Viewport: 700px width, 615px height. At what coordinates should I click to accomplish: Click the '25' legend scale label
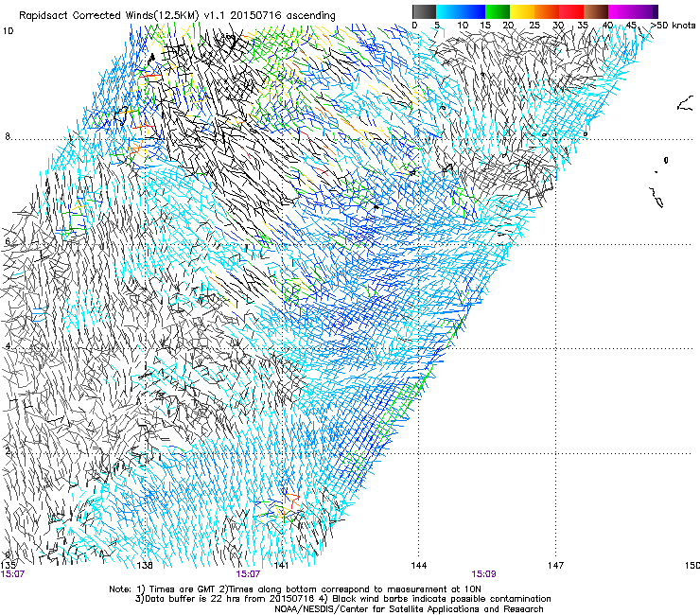click(x=534, y=25)
